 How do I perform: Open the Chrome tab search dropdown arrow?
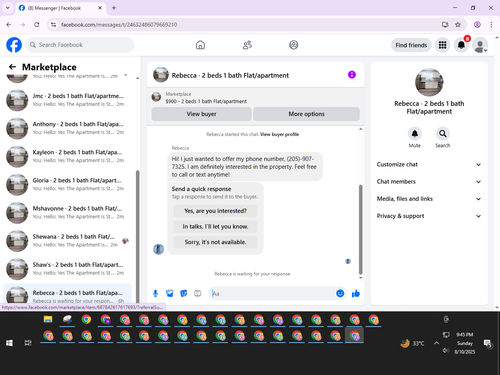[x=8, y=8]
